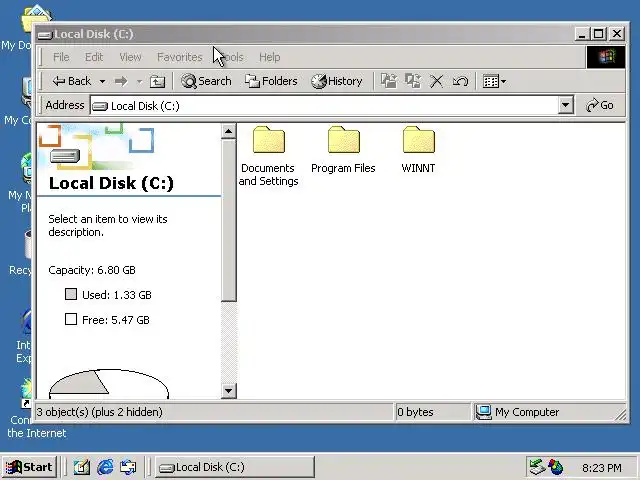Click the drive icon in Address bar
The width and height of the screenshot is (640, 480).
100,107
